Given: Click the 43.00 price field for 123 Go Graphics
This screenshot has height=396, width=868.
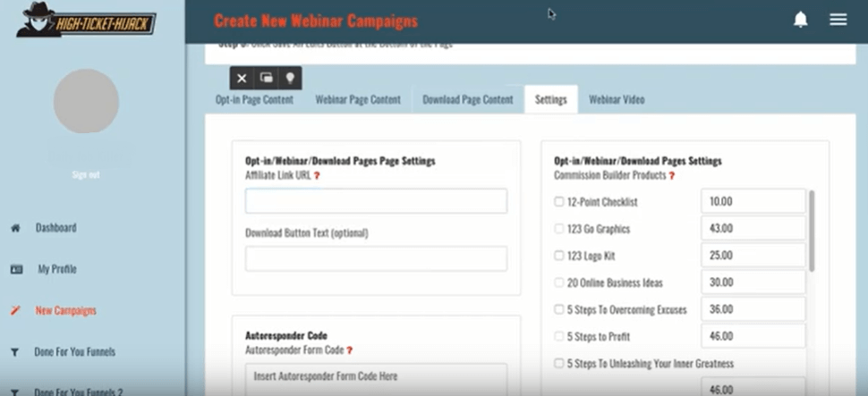Looking at the screenshot, I should pos(753,228).
